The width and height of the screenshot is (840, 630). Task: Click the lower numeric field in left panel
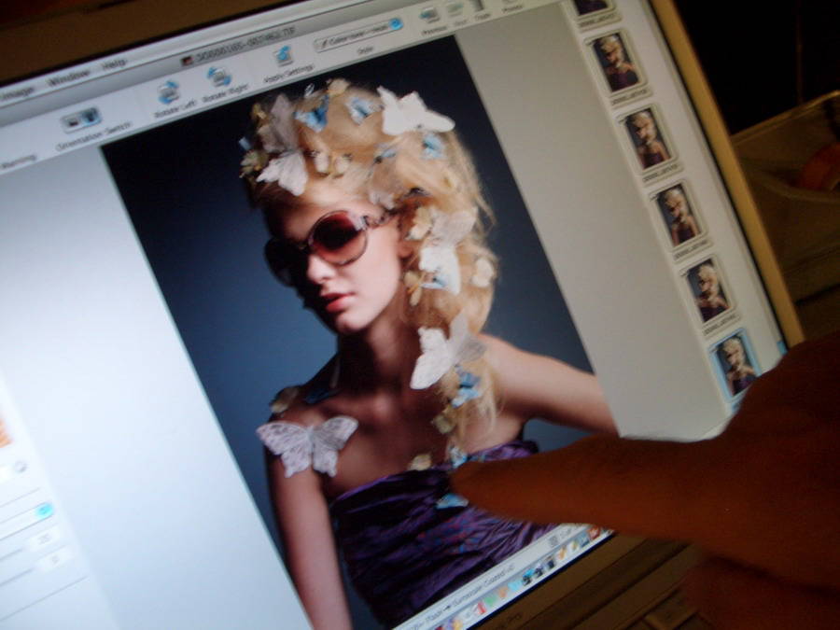tap(54, 559)
